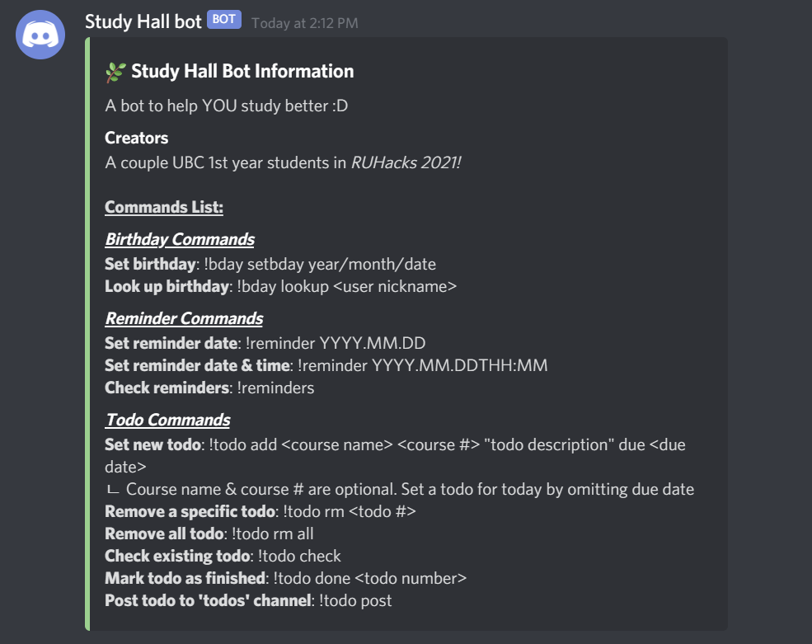Image resolution: width=812 pixels, height=644 pixels.
Task: Click the green embed accent bar
Action: pyautogui.click(x=87, y=330)
